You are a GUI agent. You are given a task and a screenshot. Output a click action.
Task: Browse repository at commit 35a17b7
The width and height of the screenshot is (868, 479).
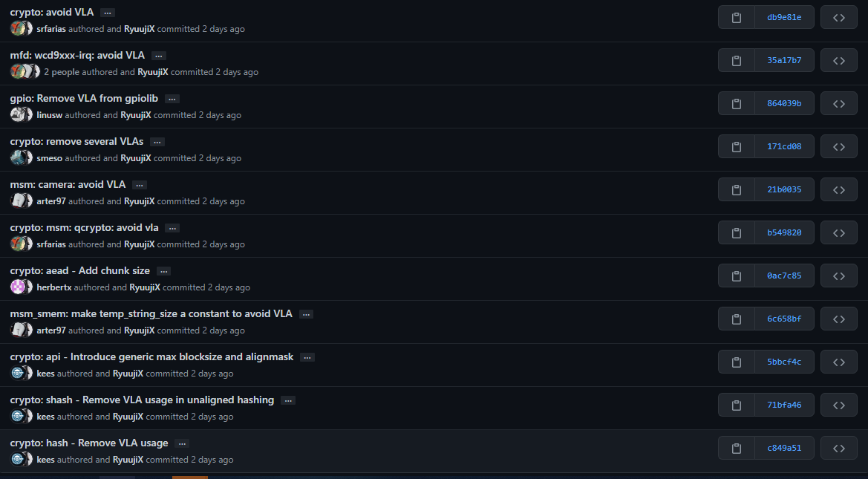[838, 60]
